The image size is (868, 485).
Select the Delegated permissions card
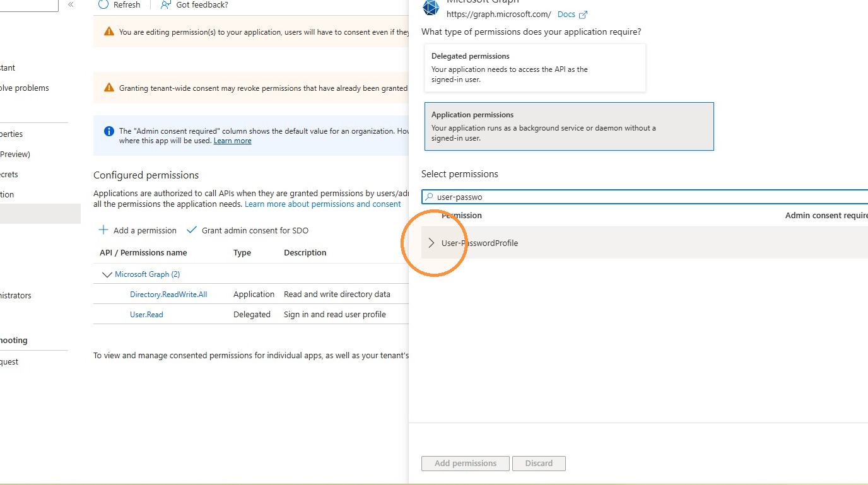535,67
